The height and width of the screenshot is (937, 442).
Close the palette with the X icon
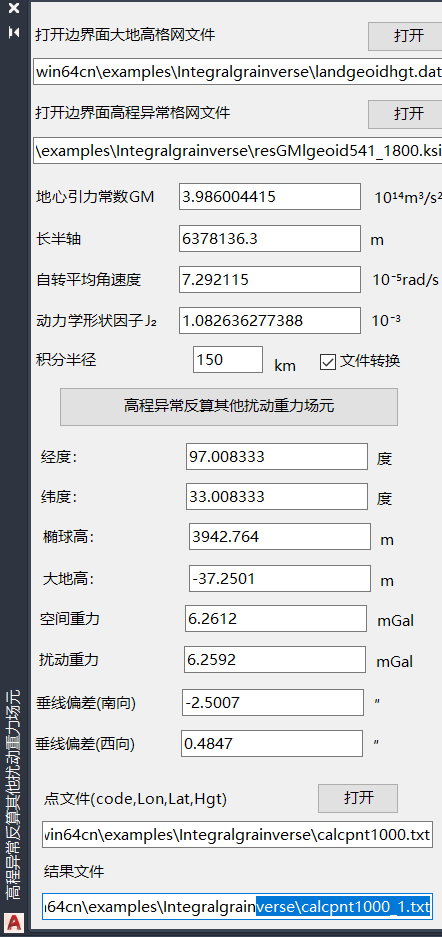click(14, 8)
